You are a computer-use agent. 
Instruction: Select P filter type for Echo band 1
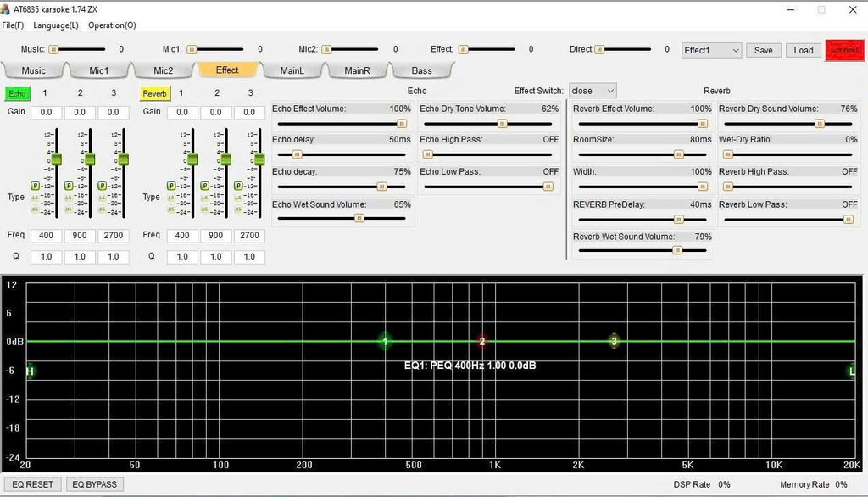click(x=36, y=185)
